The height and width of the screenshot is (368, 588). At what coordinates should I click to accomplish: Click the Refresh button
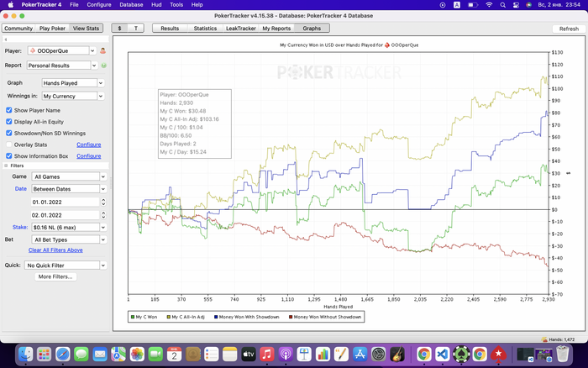(569, 29)
